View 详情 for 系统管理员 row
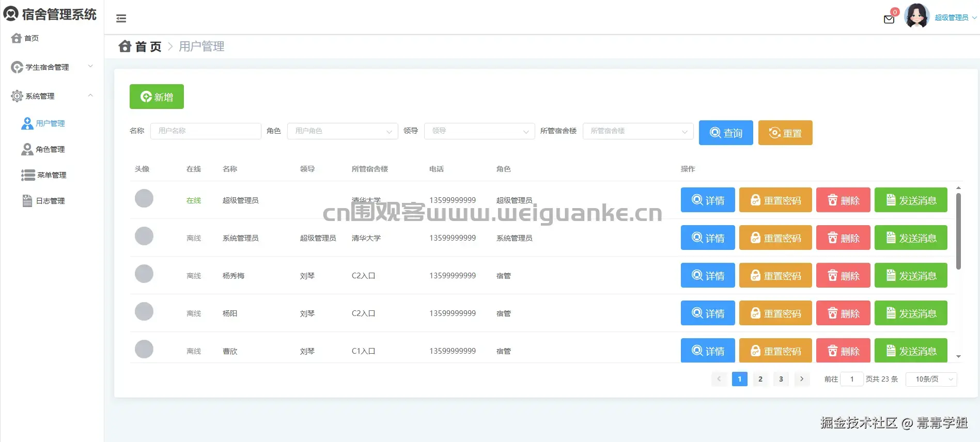This screenshot has height=442, width=980. click(708, 238)
